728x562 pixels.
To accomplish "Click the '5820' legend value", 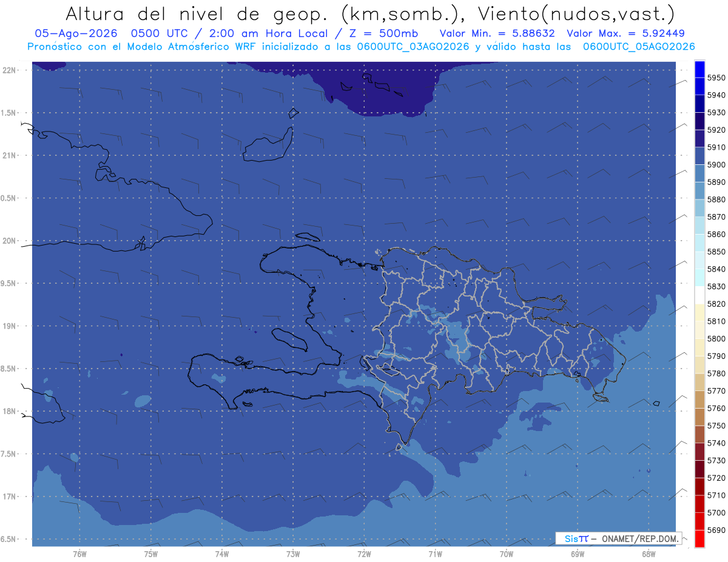I will click(x=716, y=304).
